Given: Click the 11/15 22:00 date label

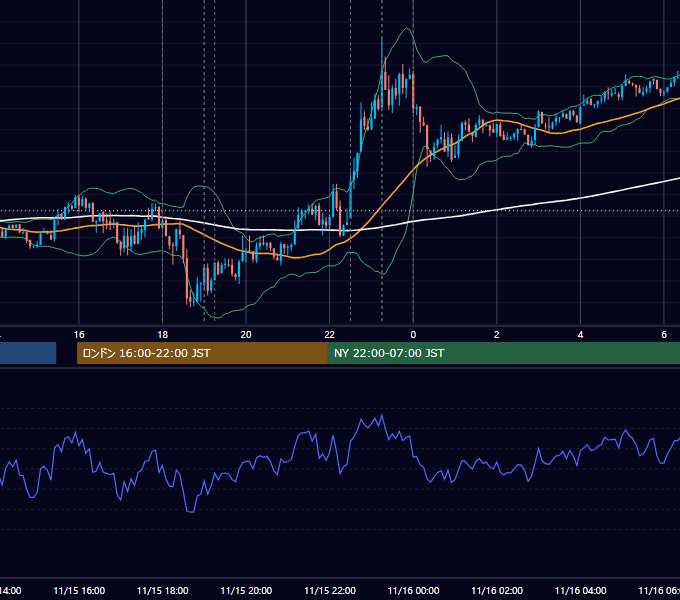Looking at the screenshot, I should [x=330, y=591].
